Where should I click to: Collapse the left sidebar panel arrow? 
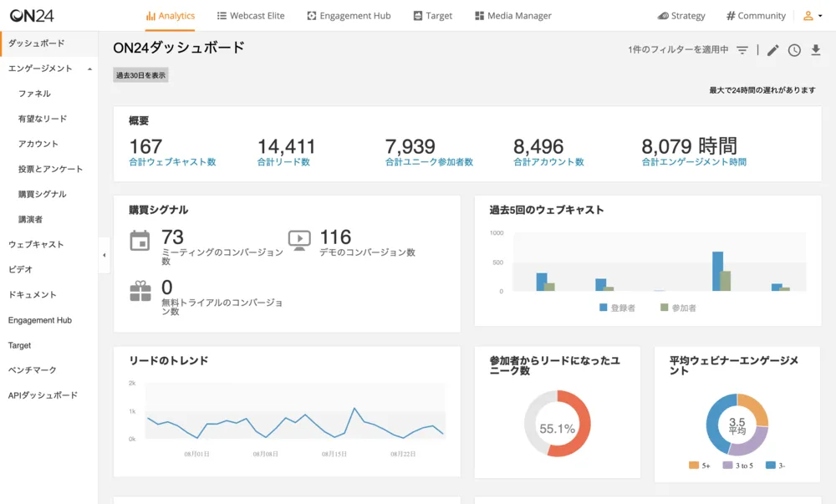[104, 255]
